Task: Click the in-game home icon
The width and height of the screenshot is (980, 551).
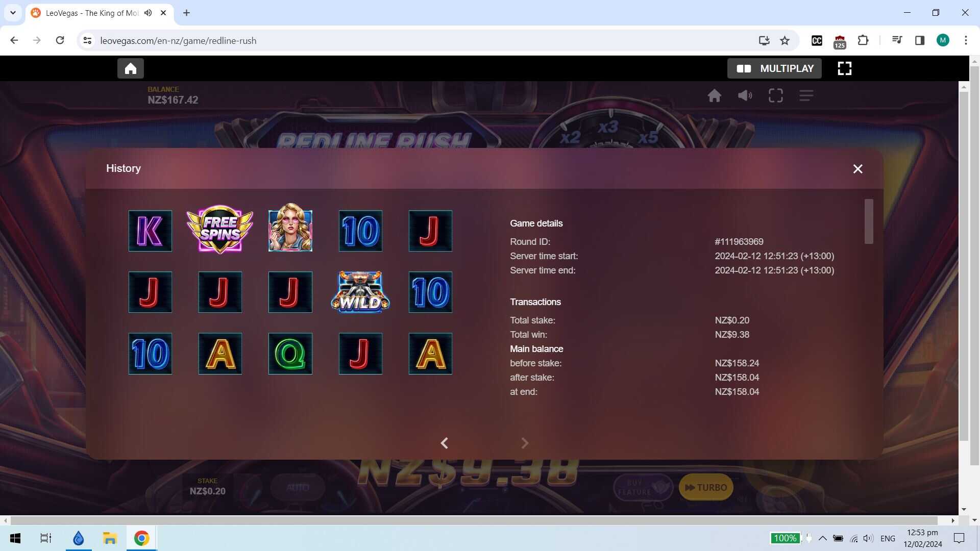Action: pos(714,95)
